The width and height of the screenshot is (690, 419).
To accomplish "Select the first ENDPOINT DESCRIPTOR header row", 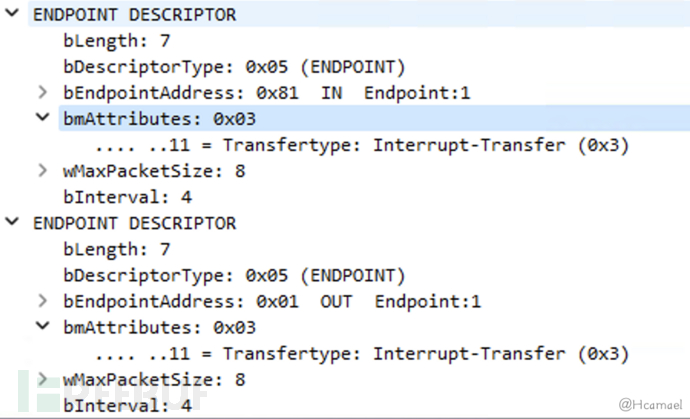I will click(134, 15).
